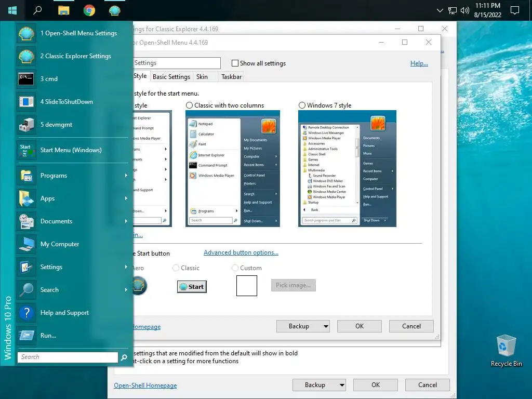Show hidden system tray icons chevron
Viewport: 532px width, 399px height.
tap(440, 10)
